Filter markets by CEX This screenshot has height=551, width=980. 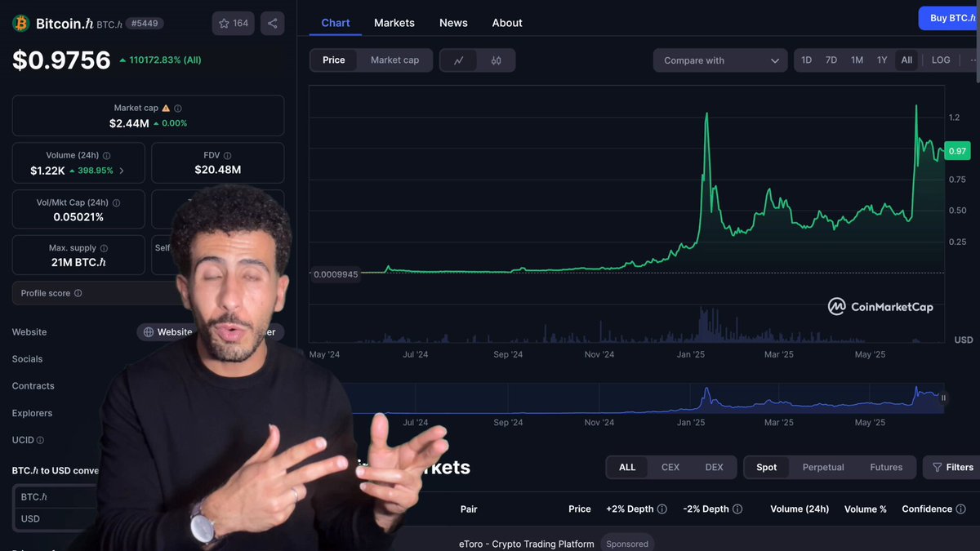tap(670, 468)
